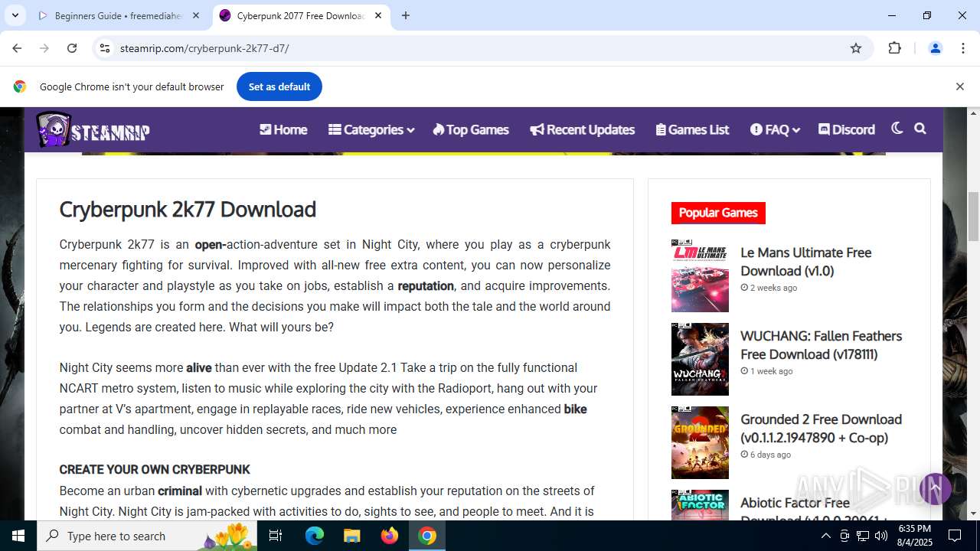Click Chrome forward arrow
Screen dimensions: 980x551
pos(44,48)
